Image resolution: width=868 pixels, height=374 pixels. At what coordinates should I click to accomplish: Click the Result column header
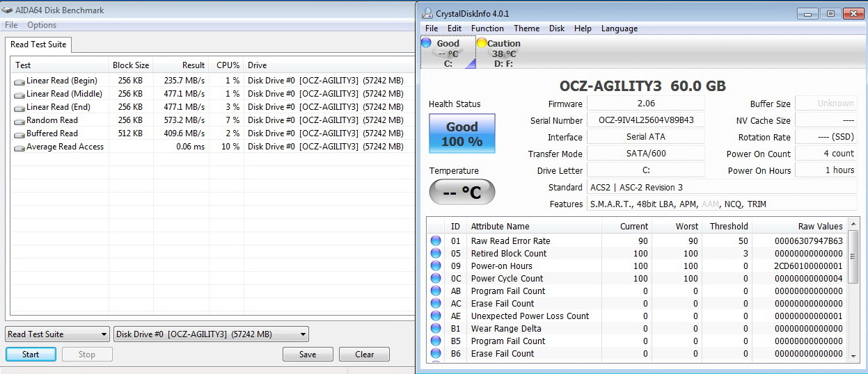[182, 65]
